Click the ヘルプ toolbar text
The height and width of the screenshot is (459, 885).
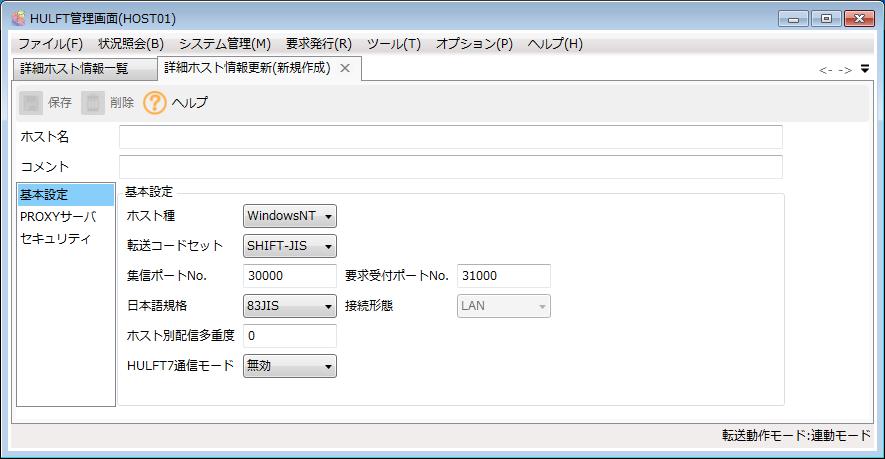(190, 103)
